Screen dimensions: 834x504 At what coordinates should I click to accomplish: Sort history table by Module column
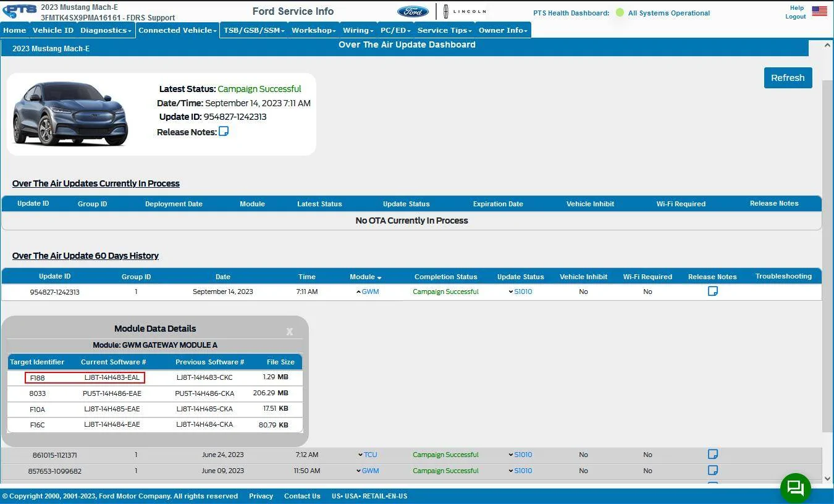366,277
